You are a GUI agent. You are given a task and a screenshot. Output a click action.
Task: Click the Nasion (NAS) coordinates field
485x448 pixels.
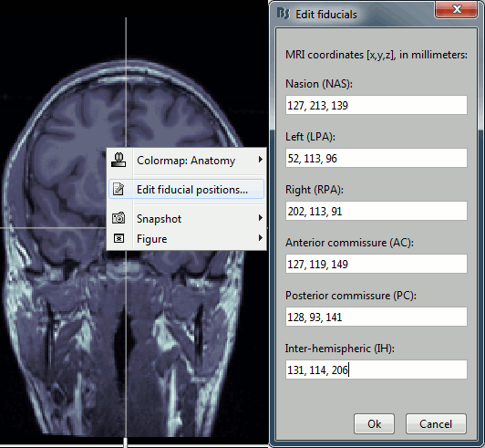[377, 105]
